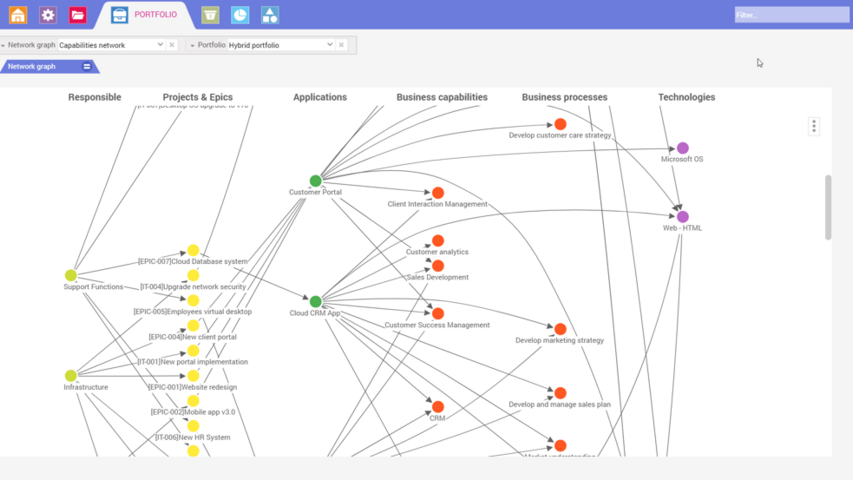Collapse the Network graph filter arrow
Viewport: 853px width, 480px height.
[3, 45]
